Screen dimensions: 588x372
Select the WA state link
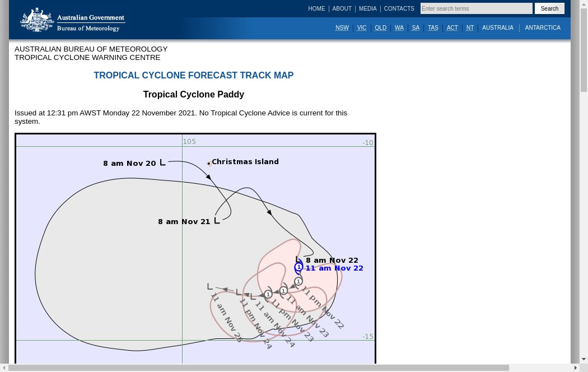(399, 28)
